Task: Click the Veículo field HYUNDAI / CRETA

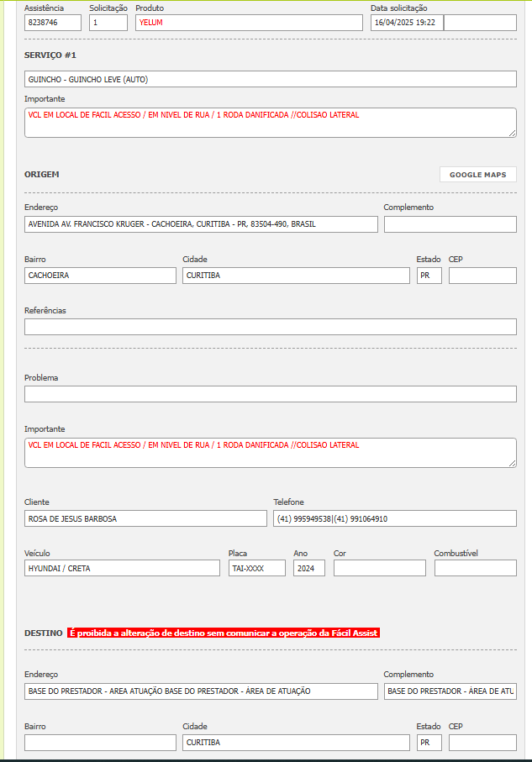Action: point(122,568)
